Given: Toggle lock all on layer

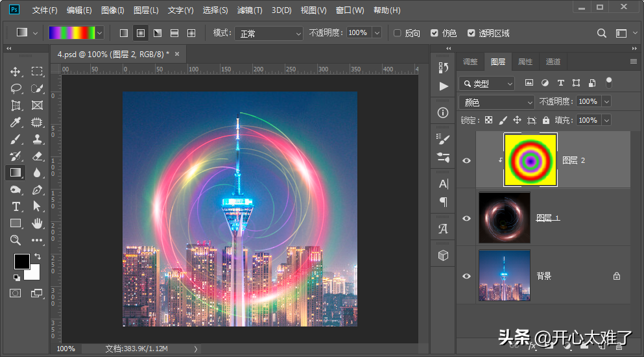Looking at the screenshot, I should pyautogui.click(x=546, y=120).
